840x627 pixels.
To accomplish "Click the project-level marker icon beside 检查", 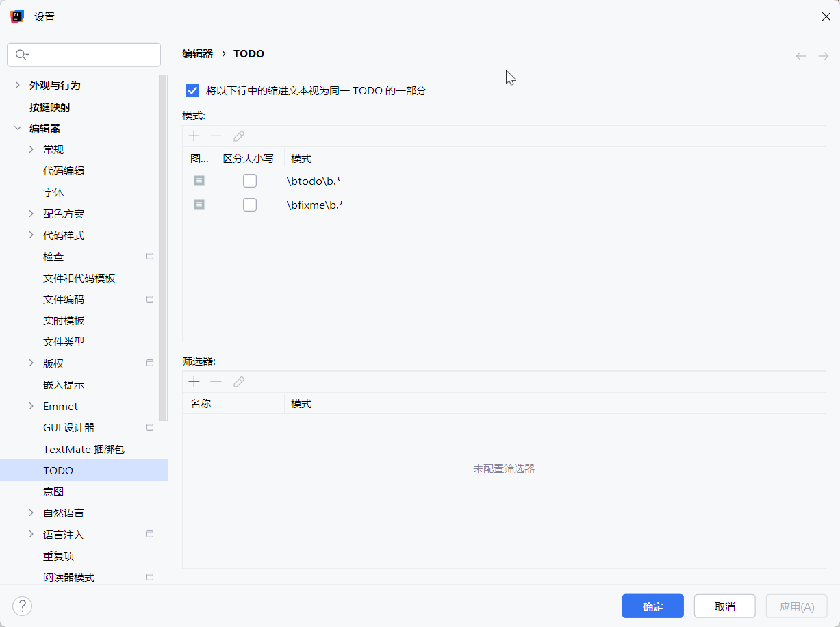I will pos(150,257).
